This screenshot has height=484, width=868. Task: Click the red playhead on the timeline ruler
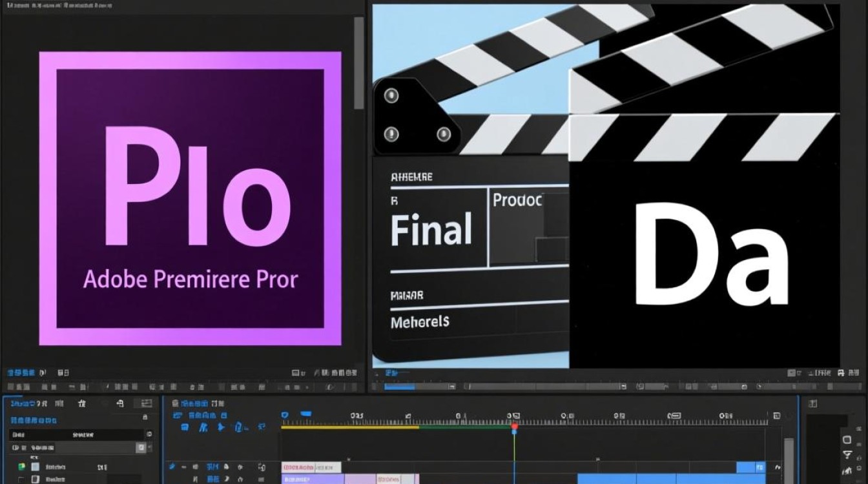(514, 427)
